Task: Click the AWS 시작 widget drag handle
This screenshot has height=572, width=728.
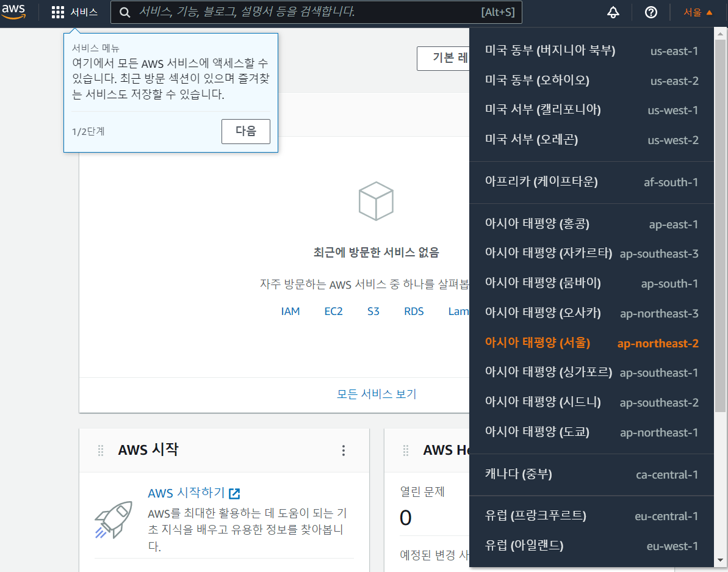Action: pyautogui.click(x=100, y=450)
